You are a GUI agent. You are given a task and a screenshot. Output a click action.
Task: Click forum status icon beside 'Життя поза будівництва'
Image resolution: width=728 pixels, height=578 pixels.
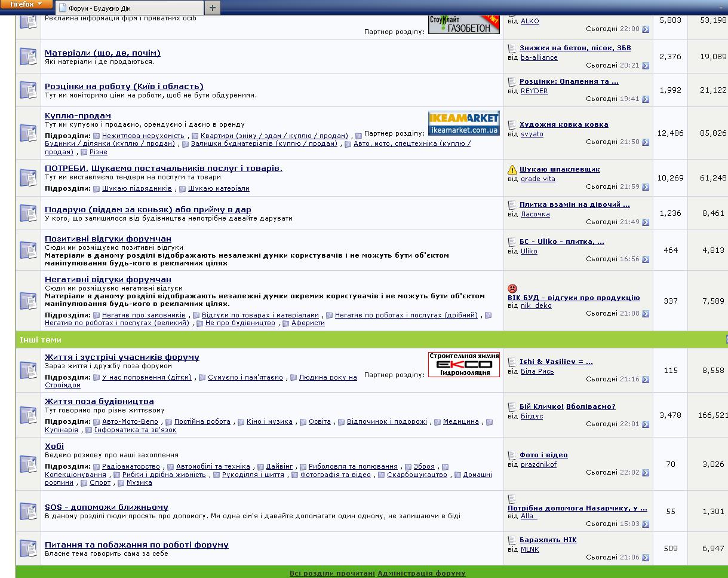tap(29, 415)
